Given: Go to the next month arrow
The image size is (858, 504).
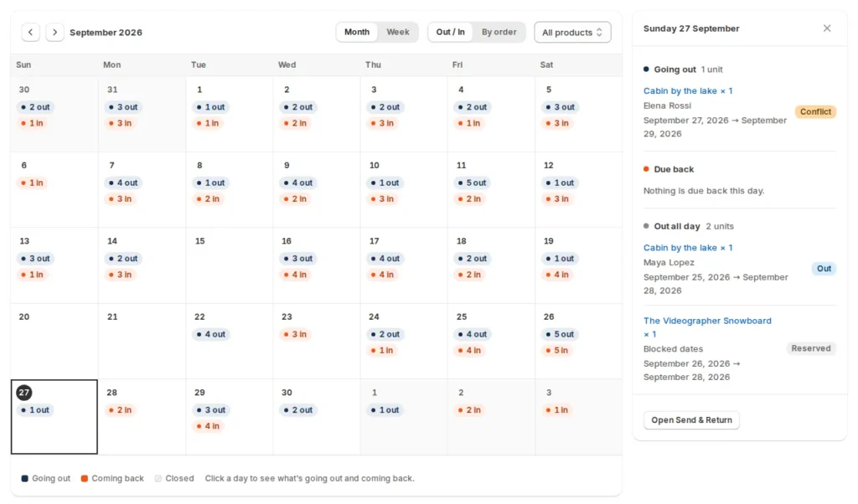Looking at the screenshot, I should (x=54, y=33).
